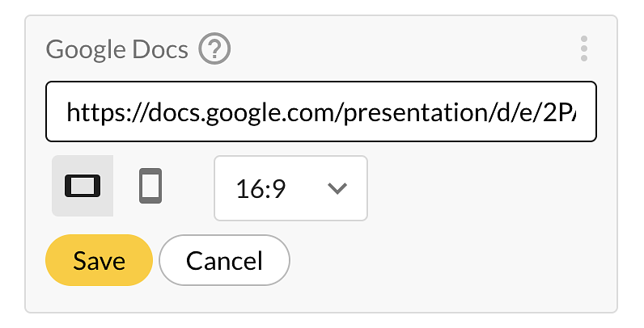644x328 pixels.
Task: Switch embed to horizontal landscape mode
Action: point(83,186)
